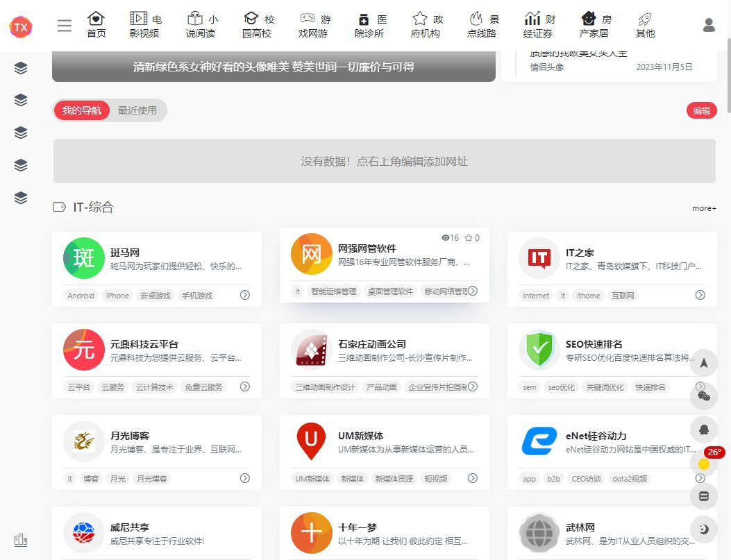Screen dimensions: 731x560
Task: Click the user profile icon
Action: pyautogui.click(x=709, y=25)
